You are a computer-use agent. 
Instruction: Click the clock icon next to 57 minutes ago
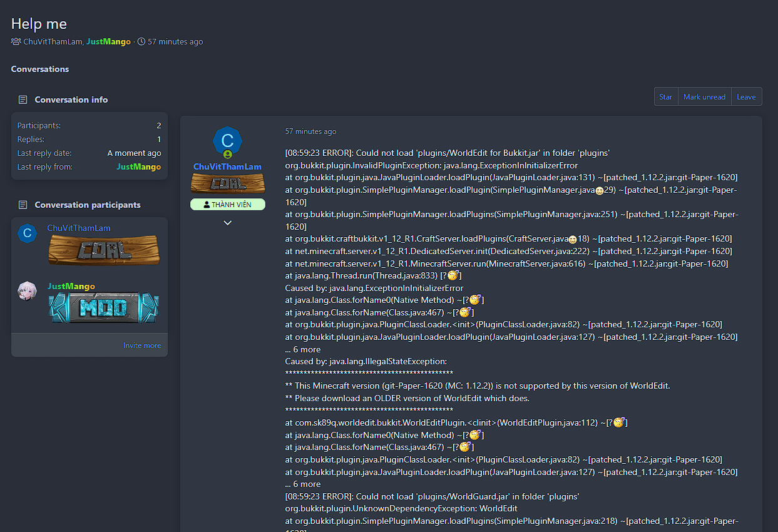(x=141, y=42)
